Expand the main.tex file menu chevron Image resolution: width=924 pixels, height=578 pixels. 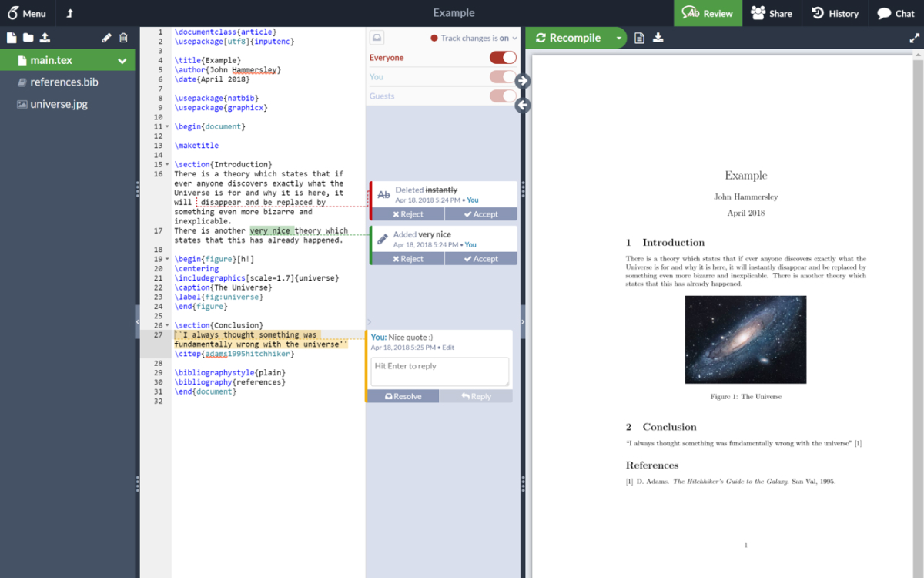tap(122, 61)
